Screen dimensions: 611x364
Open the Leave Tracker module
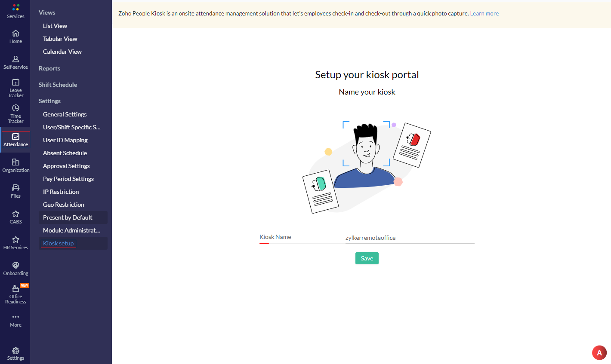15,88
